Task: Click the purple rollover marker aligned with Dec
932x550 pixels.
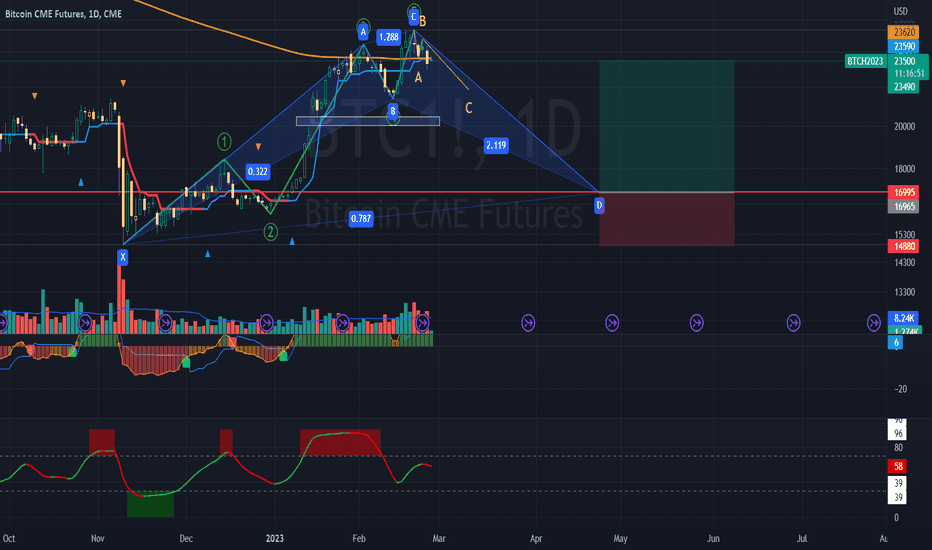Action: (x=166, y=323)
